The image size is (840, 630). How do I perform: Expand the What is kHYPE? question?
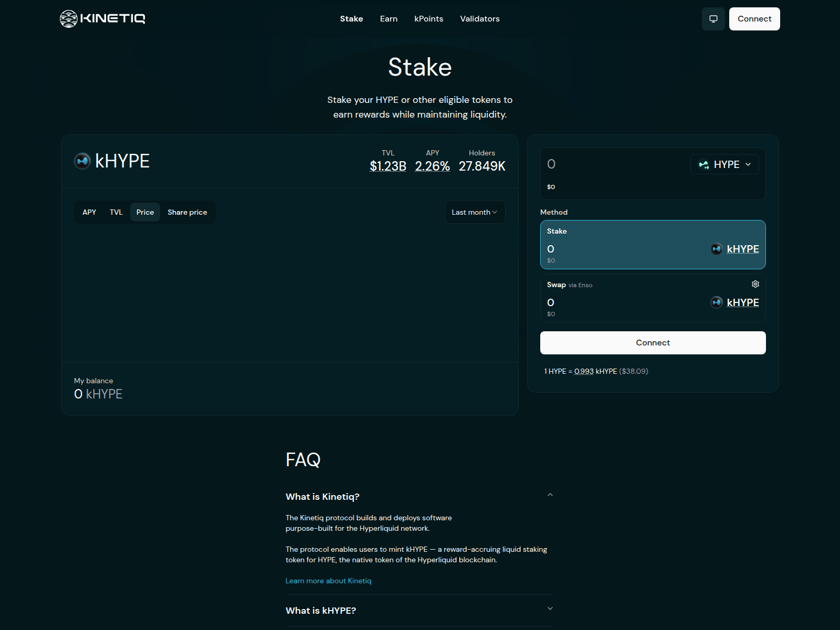coord(419,611)
